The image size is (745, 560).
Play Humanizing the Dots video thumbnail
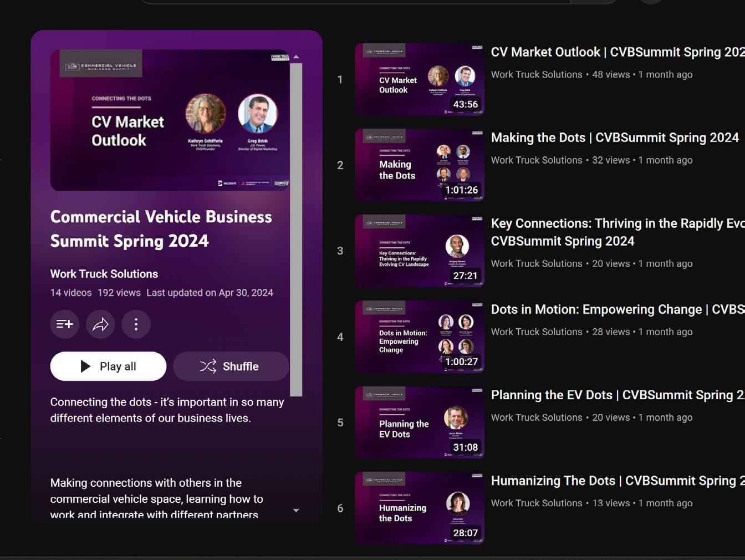click(419, 508)
